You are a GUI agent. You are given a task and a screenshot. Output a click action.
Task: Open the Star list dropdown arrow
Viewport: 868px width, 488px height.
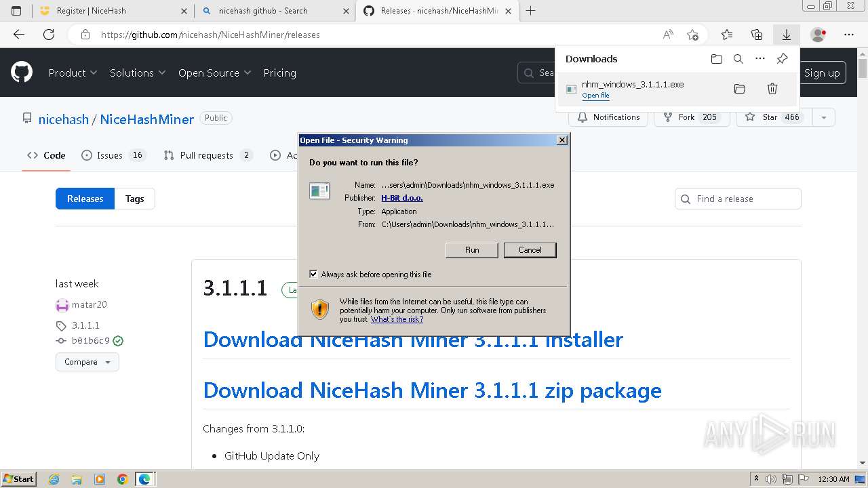[823, 117]
